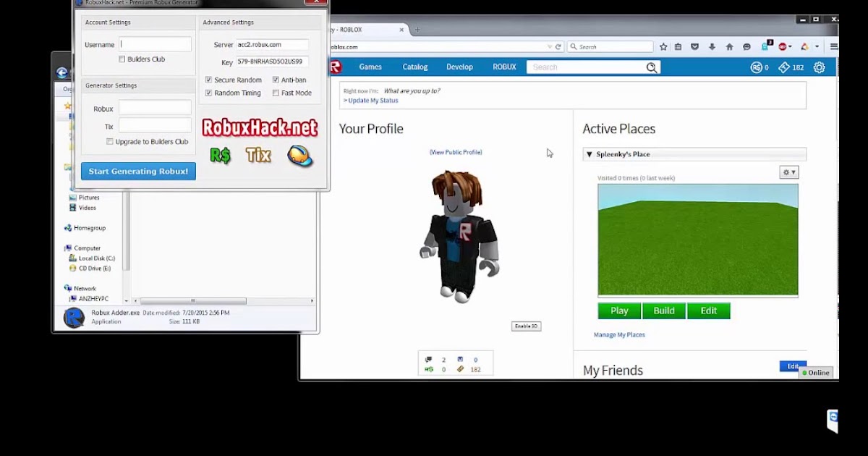Click the Tix logo in Robux generator
Screen dimensions: 868x456
pyautogui.click(x=258, y=154)
